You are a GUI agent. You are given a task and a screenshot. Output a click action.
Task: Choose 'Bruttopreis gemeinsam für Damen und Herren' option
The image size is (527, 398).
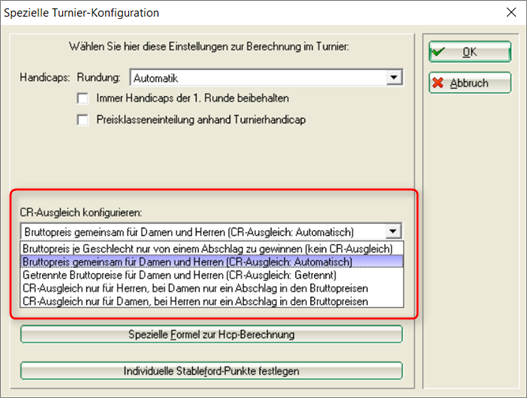(212, 262)
